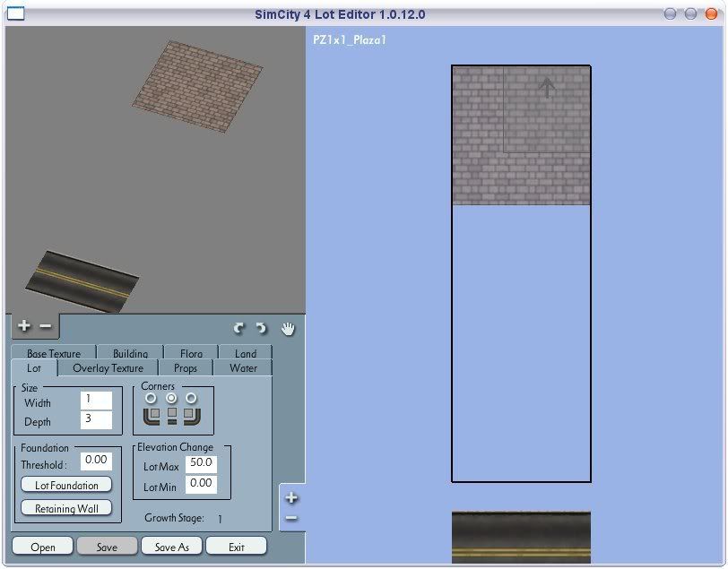
Task: Click the Exit button
Action: click(x=237, y=547)
